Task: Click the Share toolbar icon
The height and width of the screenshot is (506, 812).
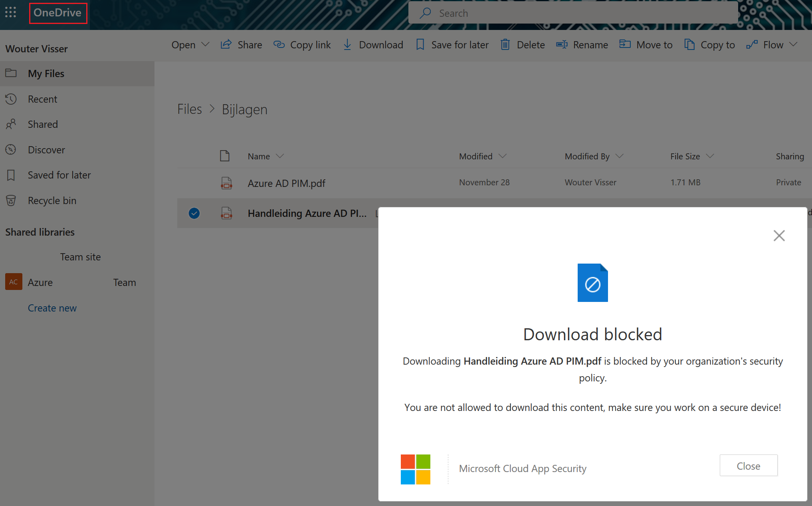Action: click(226, 44)
